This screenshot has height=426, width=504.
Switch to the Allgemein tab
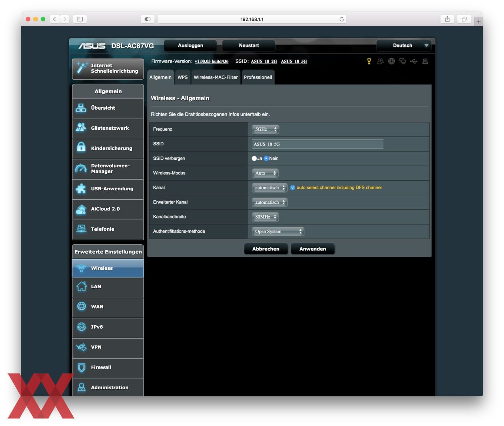160,77
